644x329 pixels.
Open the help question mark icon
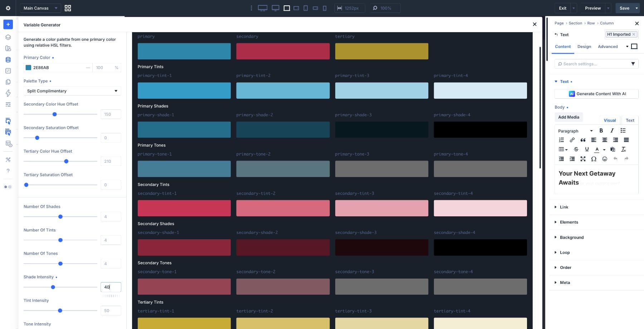pyautogui.click(x=8, y=171)
